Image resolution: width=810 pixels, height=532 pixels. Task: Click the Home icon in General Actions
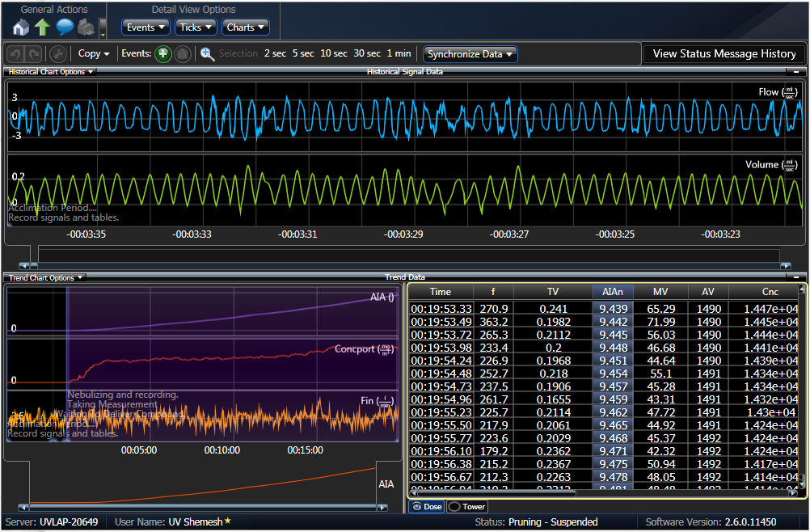[x=21, y=27]
